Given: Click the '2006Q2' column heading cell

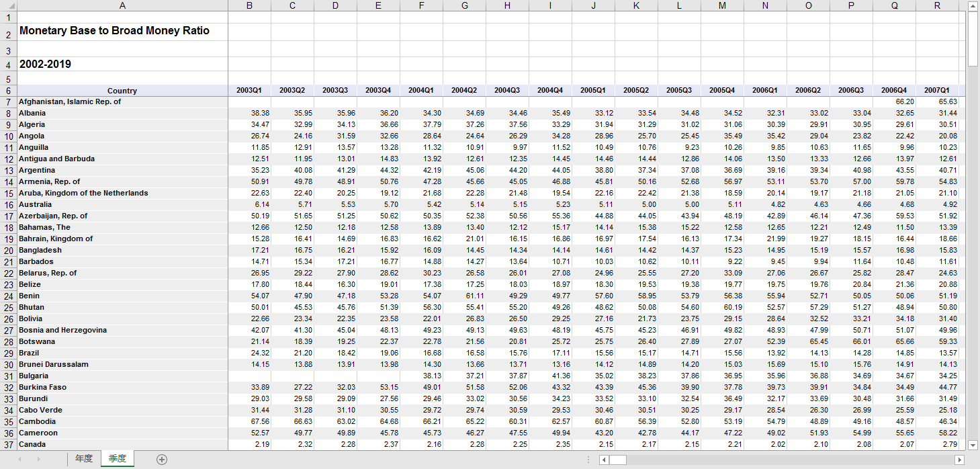Looking at the screenshot, I should coord(808,90).
